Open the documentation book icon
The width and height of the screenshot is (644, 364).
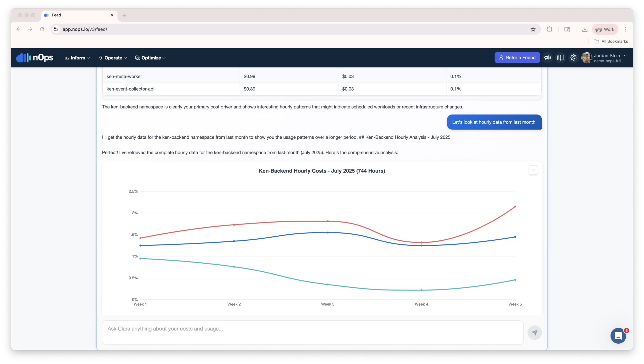pos(560,58)
